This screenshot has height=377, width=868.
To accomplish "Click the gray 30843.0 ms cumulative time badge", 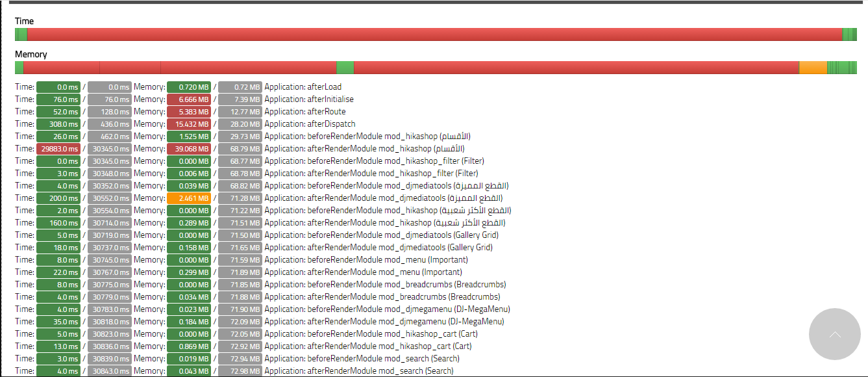I will 110,371.
